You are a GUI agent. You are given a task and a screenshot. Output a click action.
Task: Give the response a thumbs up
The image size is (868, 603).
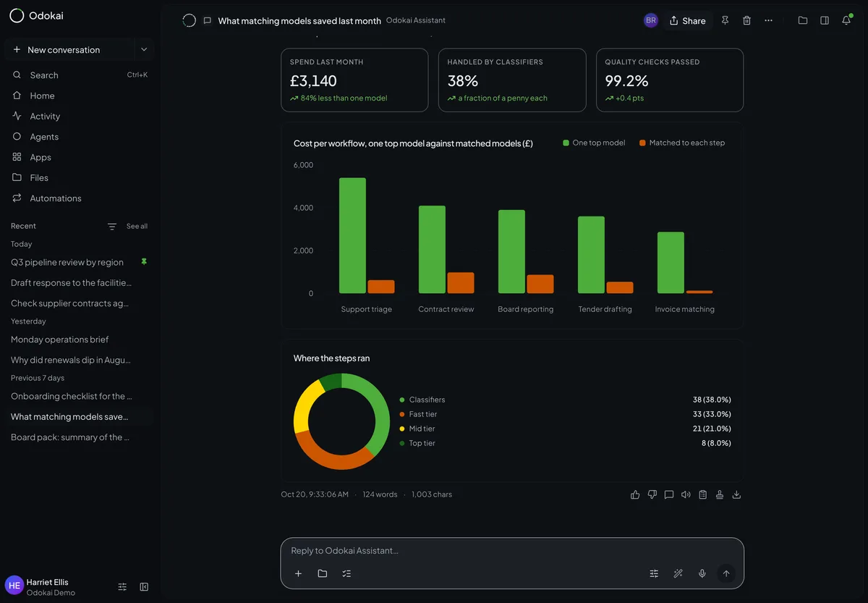(635, 494)
